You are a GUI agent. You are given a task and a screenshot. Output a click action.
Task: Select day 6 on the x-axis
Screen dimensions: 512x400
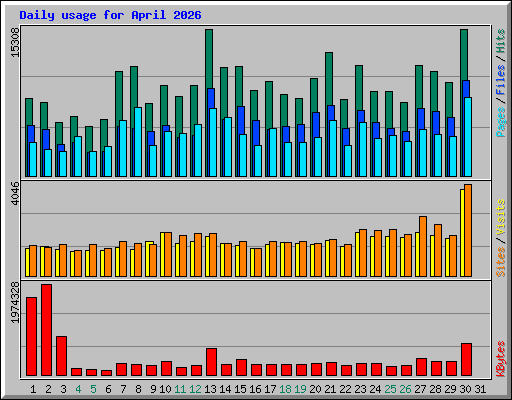[108, 389]
